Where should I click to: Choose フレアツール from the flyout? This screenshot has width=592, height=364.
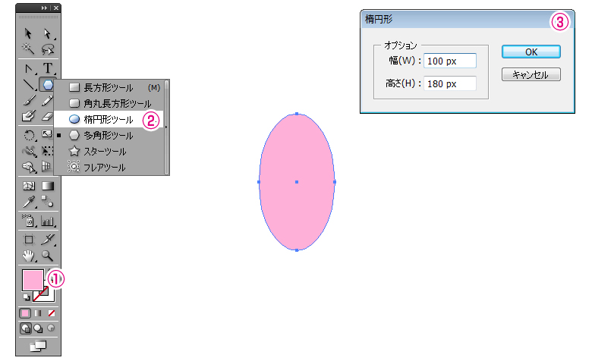click(x=109, y=168)
